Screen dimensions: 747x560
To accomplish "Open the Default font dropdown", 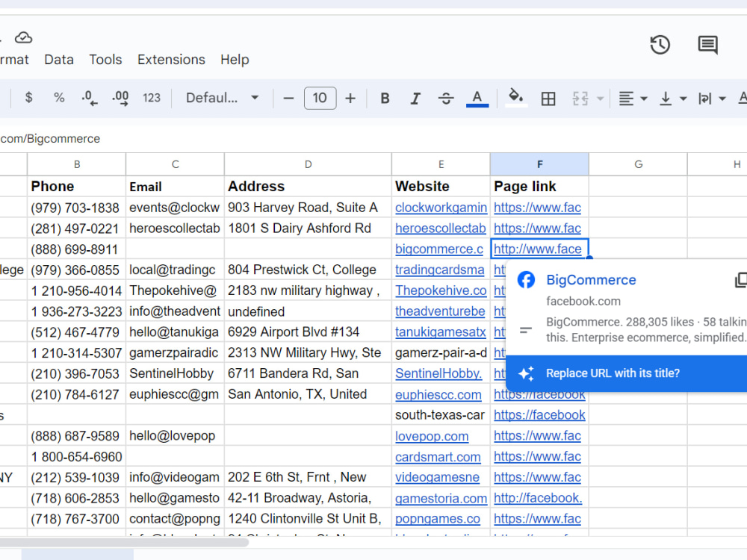I will pos(222,98).
